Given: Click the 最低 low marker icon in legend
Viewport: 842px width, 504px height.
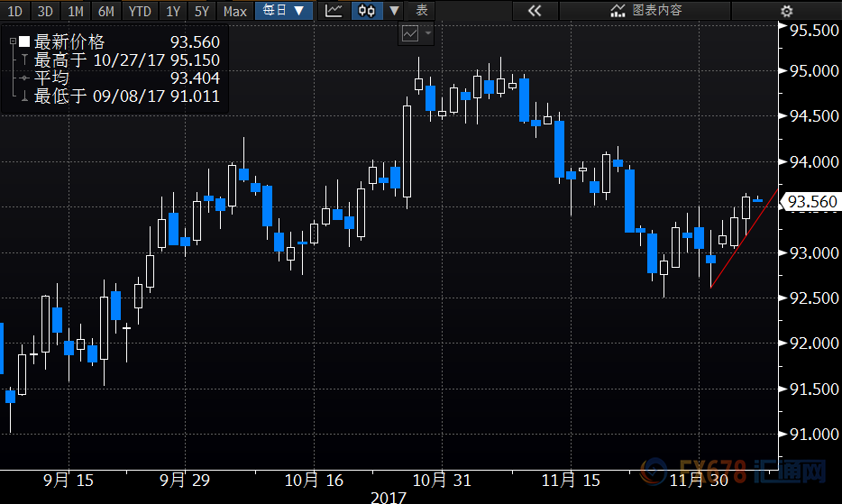Looking at the screenshot, I should pos(23,96).
